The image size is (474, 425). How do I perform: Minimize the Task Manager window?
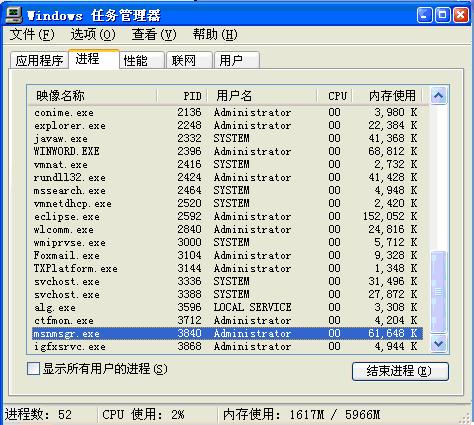click(425, 15)
